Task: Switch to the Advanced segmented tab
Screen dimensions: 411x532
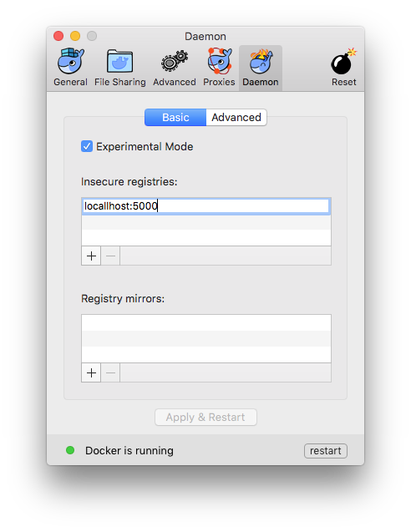Action: (x=236, y=118)
